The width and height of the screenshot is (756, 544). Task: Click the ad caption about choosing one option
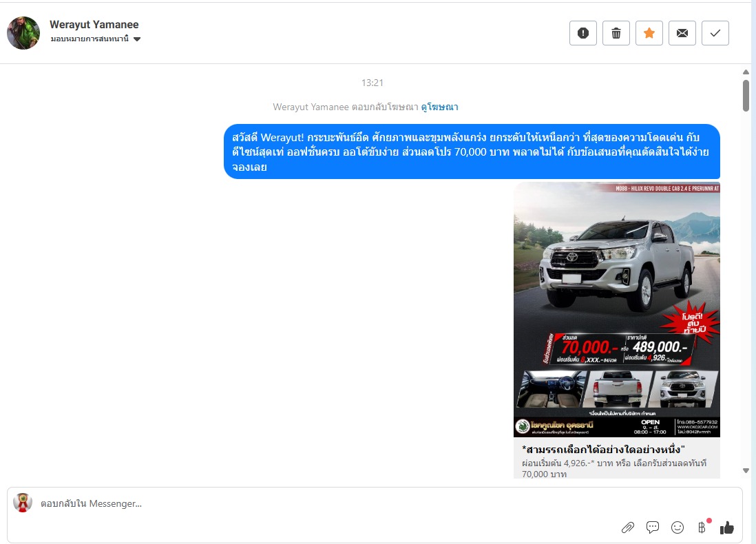(603, 450)
